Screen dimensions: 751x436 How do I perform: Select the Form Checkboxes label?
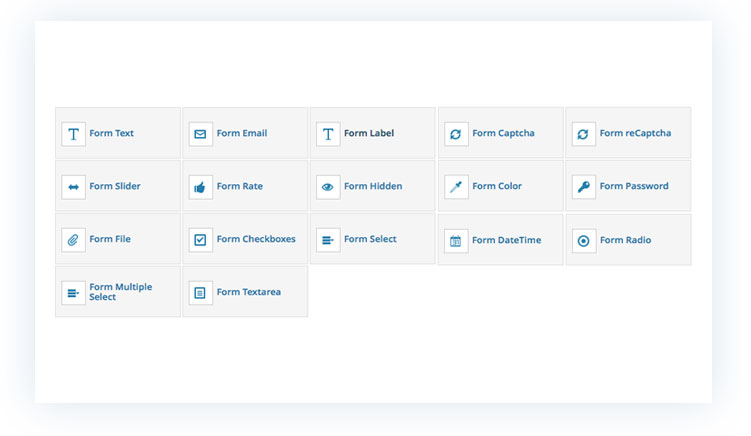[256, 239]
